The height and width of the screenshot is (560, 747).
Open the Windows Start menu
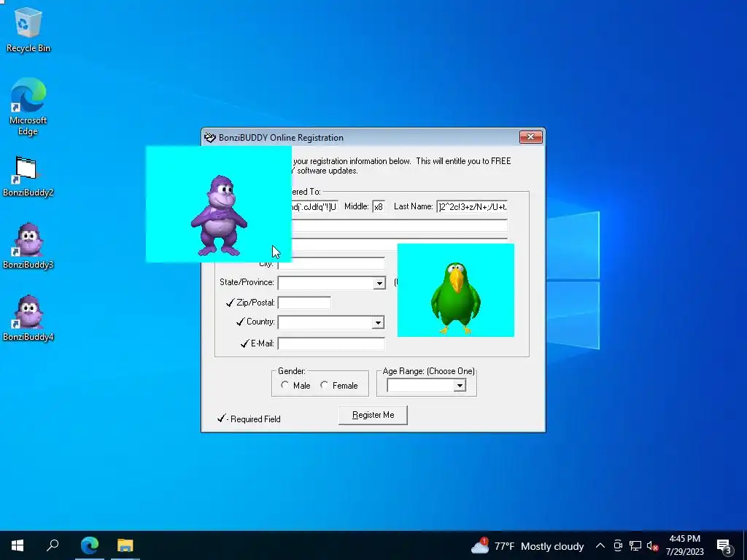point(18,545)
